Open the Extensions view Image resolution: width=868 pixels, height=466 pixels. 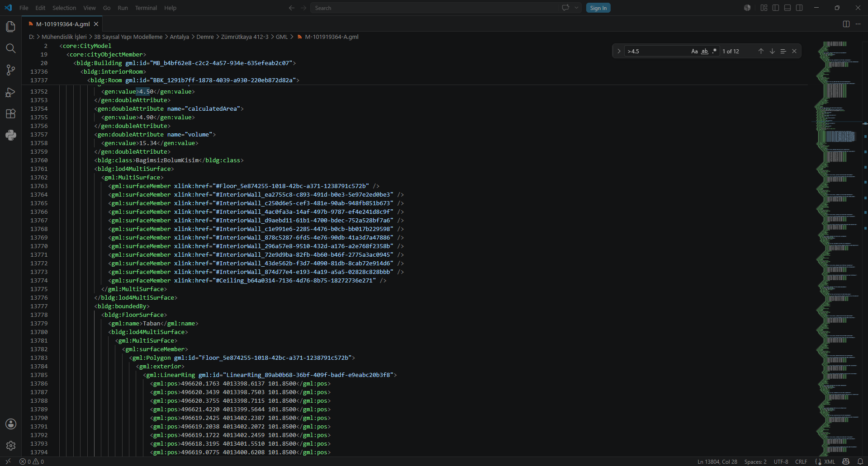click(11, 113)
